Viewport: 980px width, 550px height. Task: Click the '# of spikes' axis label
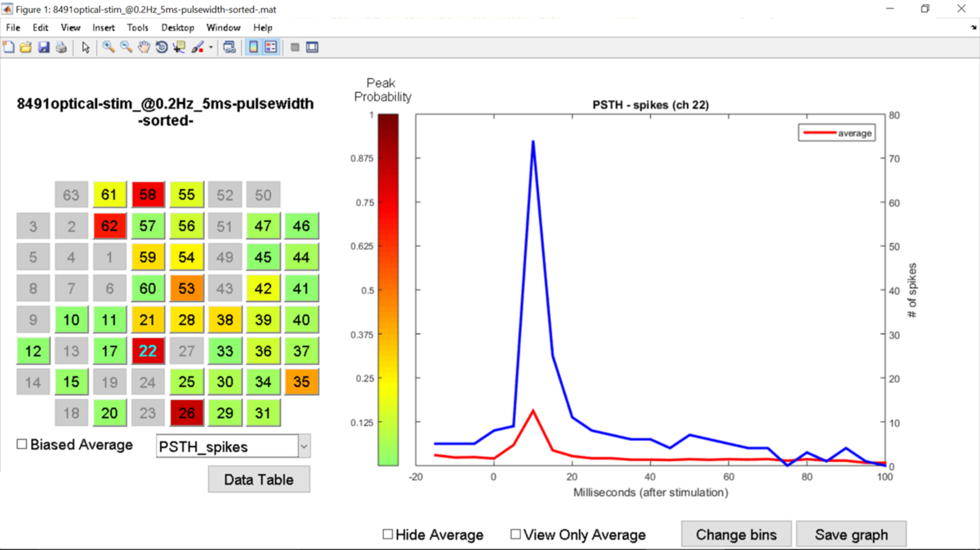tap(913, 290)
